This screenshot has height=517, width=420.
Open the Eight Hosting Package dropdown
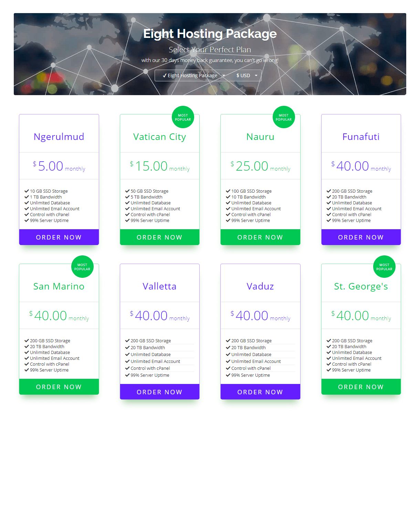pos(193,75)
